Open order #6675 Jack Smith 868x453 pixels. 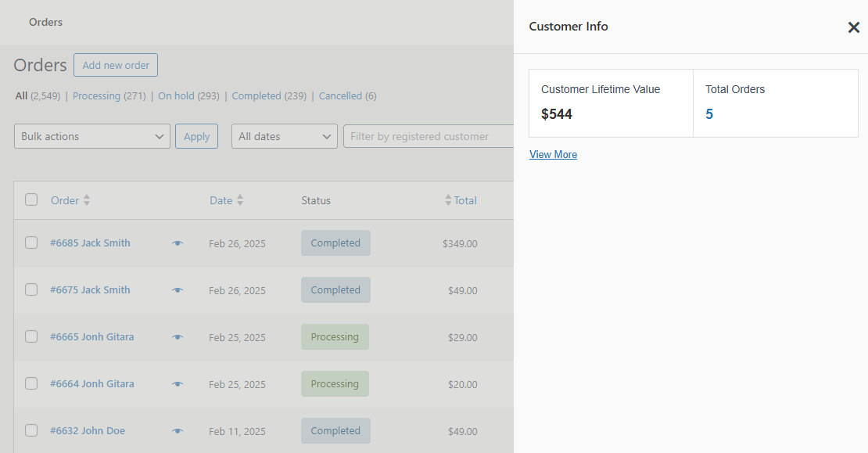90,290
